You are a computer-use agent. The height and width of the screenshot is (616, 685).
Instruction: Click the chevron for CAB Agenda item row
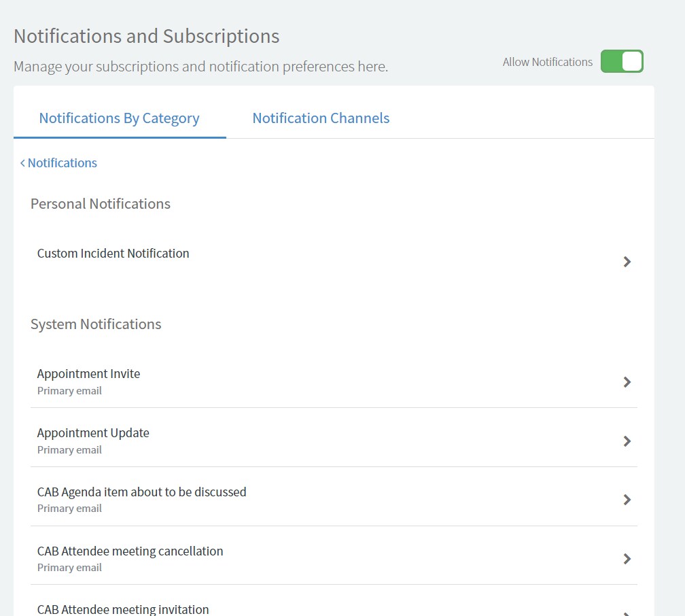pyautogui.click(x=627, y=500)
